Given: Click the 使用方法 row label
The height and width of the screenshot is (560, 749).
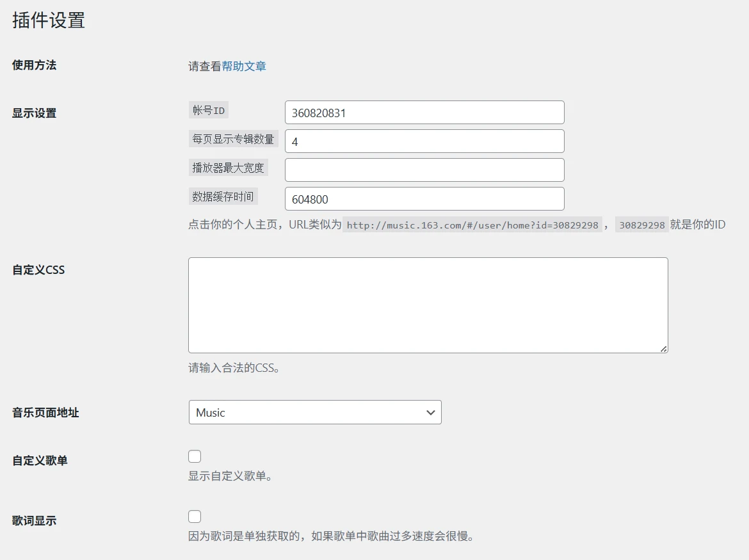Looking at the screenshot, I should pyautogui.click(x=35, y=65).
